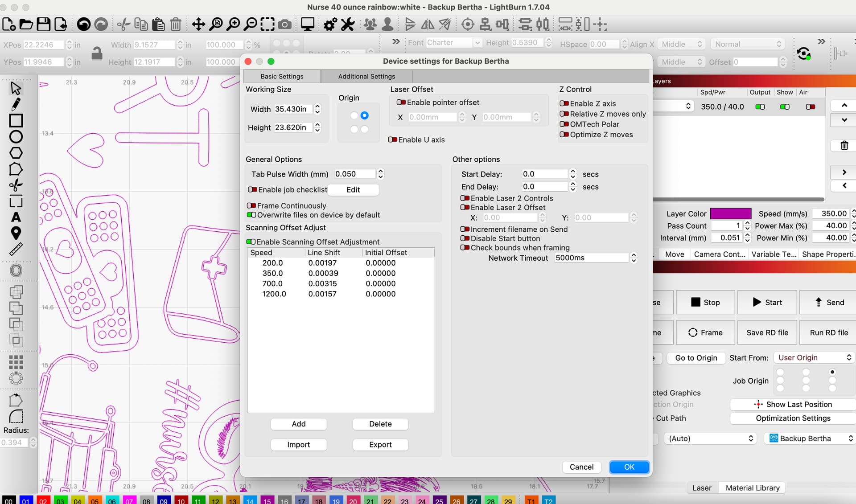This screenshot has width=856, height=504.
Task: Open the Material Library tab
Action: 752,488
